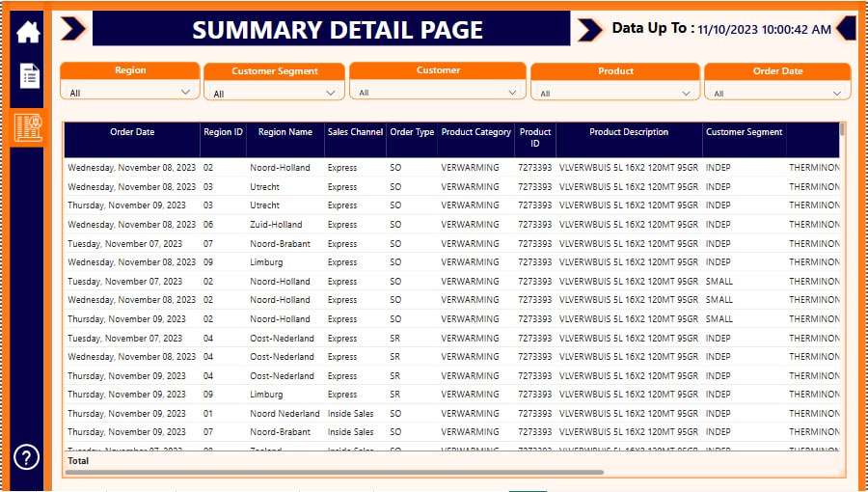Viewport: 868px width, 492px height.
Task: Click the arrow icon beside Data Up To
Action: click(589, 30)
